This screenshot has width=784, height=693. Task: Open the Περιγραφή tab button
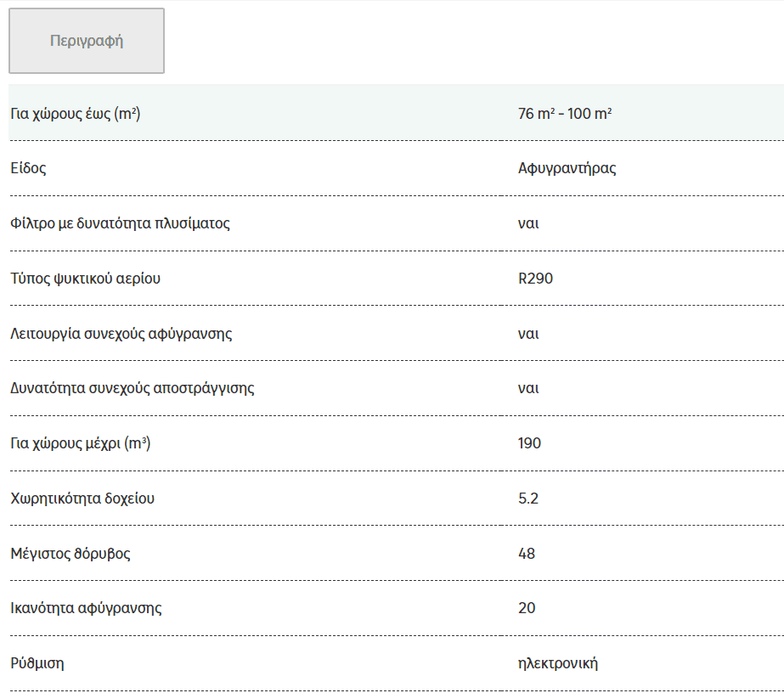click(87, 41)
